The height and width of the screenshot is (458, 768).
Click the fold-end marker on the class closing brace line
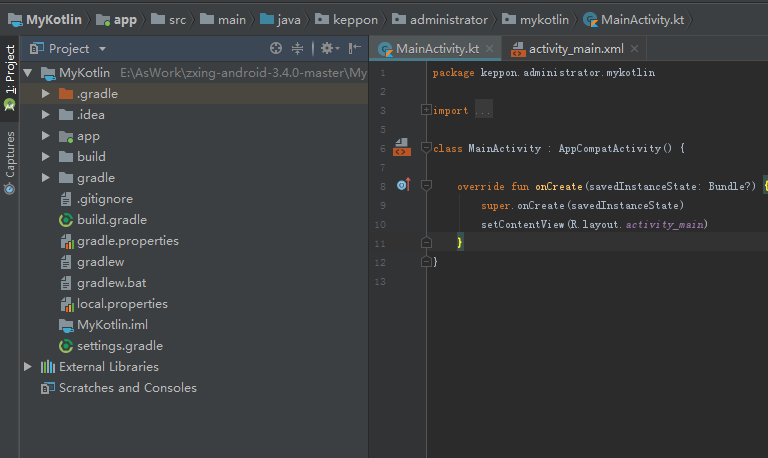coord(426,262)
